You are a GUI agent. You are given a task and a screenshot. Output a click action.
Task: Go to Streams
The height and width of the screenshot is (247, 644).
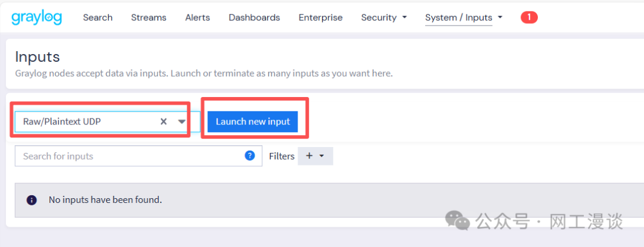coord(148,18)
